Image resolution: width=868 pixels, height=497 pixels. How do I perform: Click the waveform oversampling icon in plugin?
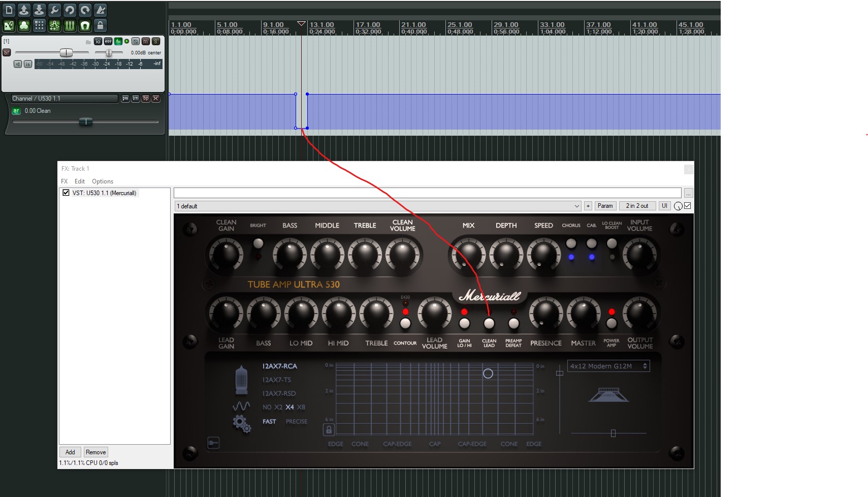coord(241,406)
